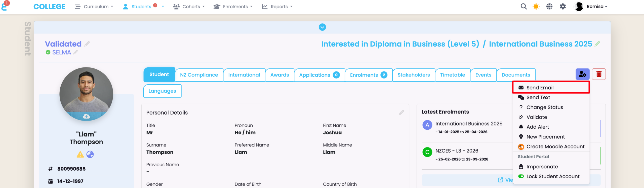Click the red trash delete button

pos(599,74)
